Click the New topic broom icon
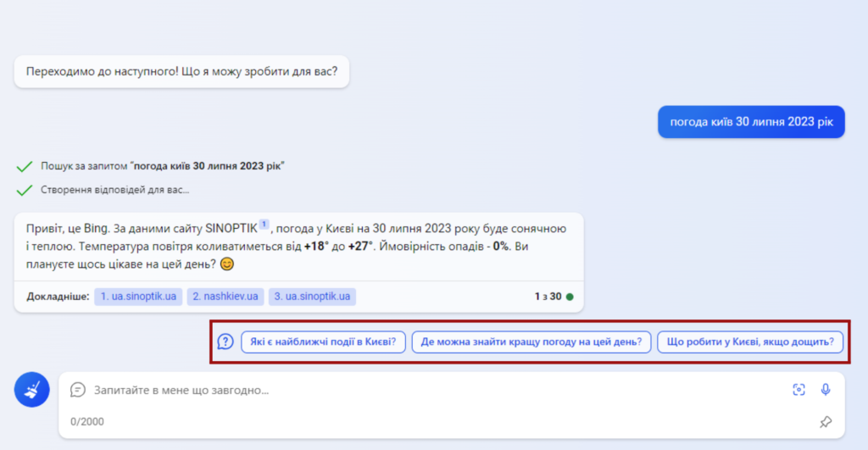The width and height of the screenshot is (868, 450). click(x=31, y=390)
